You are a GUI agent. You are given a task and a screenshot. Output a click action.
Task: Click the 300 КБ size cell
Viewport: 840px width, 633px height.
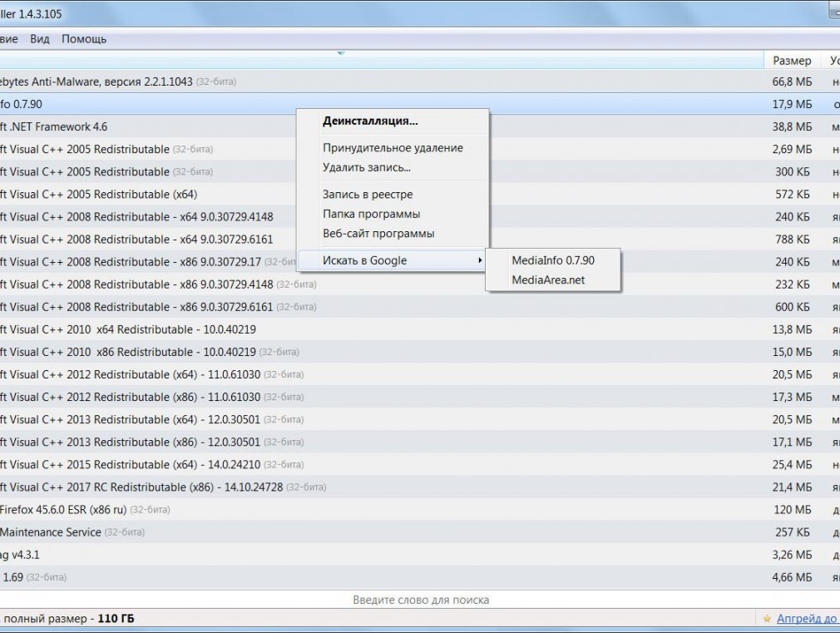[x=793, y=171]
